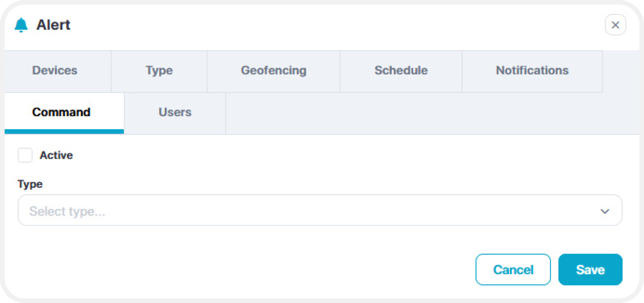Select the Schedule tab
The image size is (644, 303).
tap(401, 71)
